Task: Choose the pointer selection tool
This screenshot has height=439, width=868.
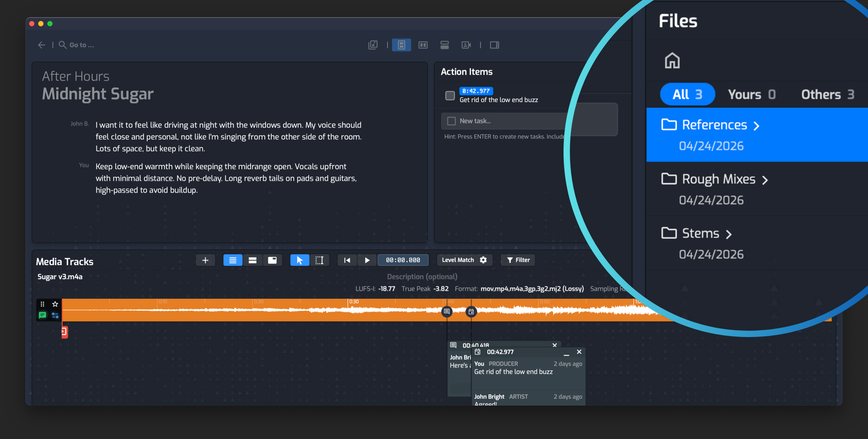Action: [x=300, y=260]
